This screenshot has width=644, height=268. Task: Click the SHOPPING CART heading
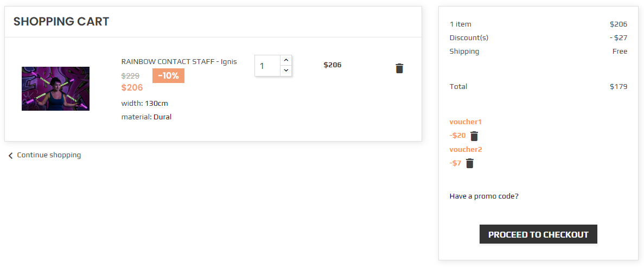(x=61, y=22)
